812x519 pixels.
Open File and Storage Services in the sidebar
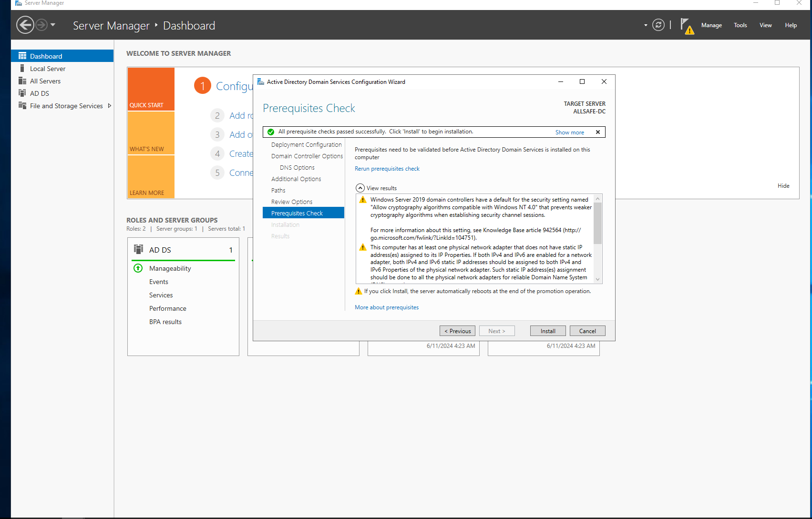point(62,106)
